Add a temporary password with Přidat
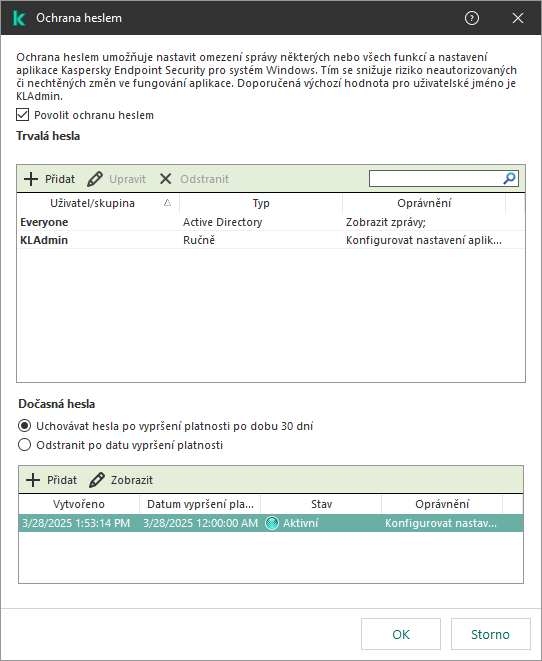Image resolution: width=542 pixels, height=661 pixels. (x=51, y=480)
